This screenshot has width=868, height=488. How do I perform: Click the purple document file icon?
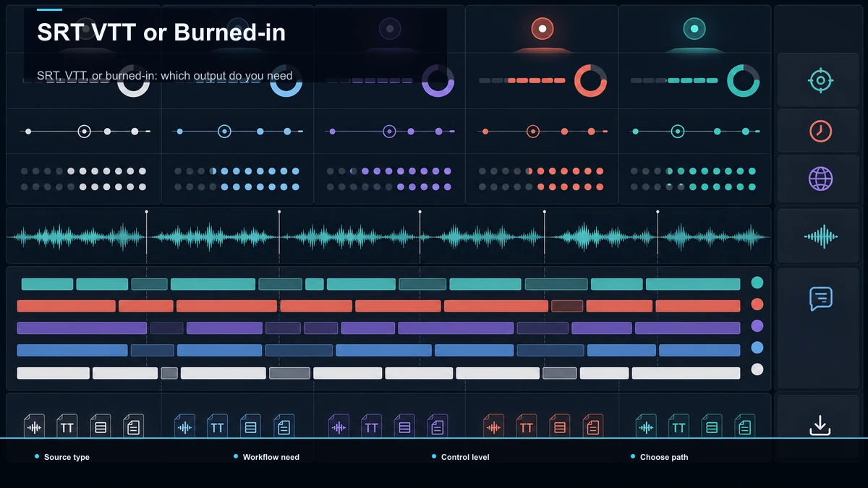[x=438, y=427]
